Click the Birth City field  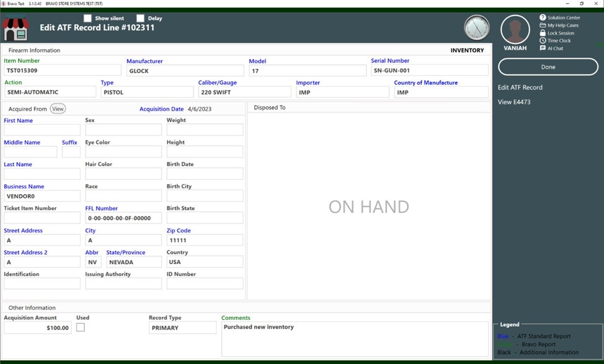(x=205, y=196)
